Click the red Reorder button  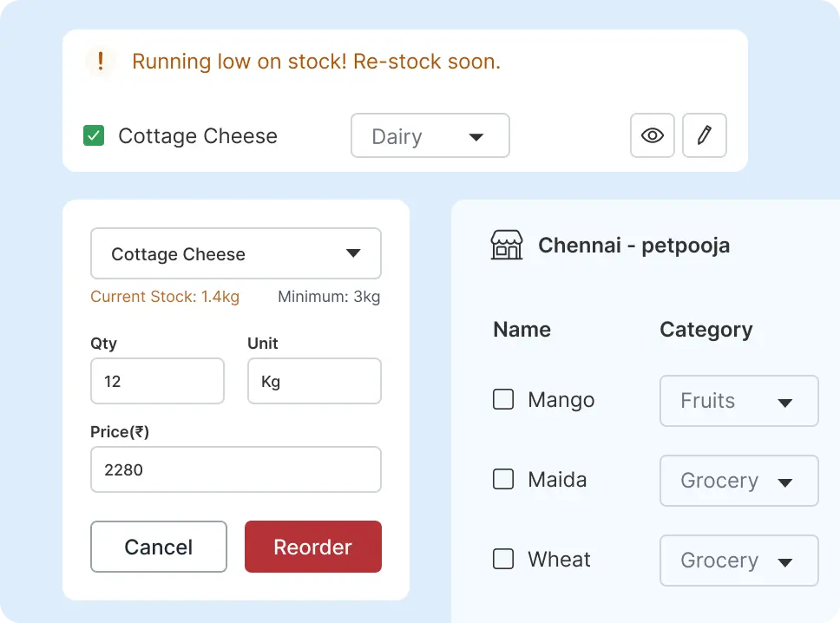pos(312,547)
